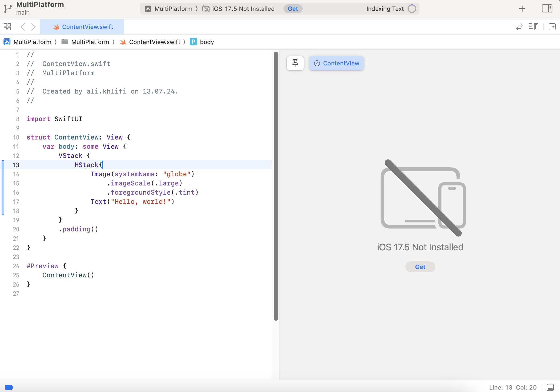Screen dimensions: 560x392
Task: Select the ContentView preview button
Action: click(336, 63)
